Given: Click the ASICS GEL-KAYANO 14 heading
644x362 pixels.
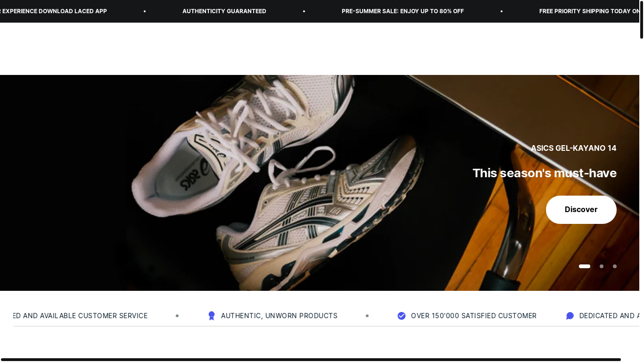Looking at the screenshot, I should (x=574, y=148).
